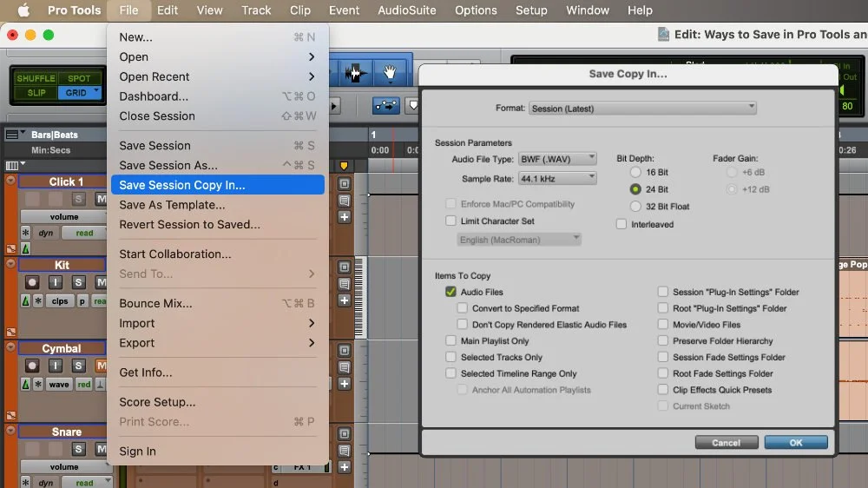Expand the Open Recent submenu
The height and width of the screenshot is (488, 868).
pyautogui.click(x=217, y=76)
